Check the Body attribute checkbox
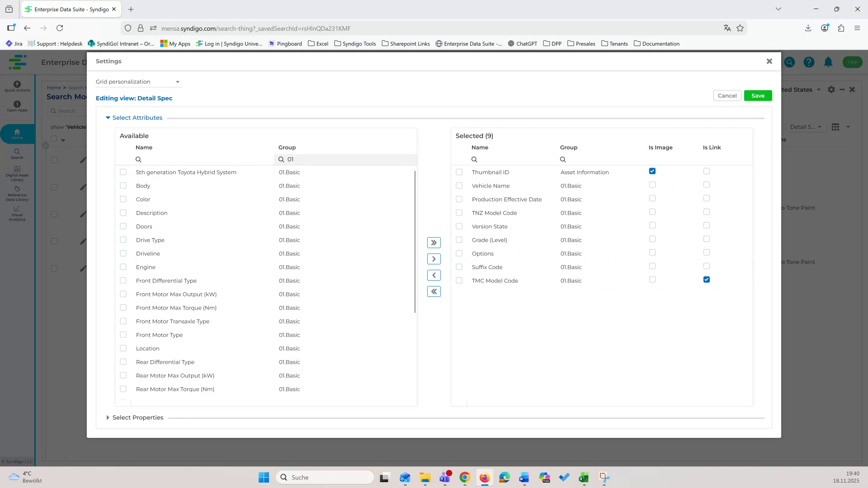This screenshot has width=868, height=488. pos(123,185)
